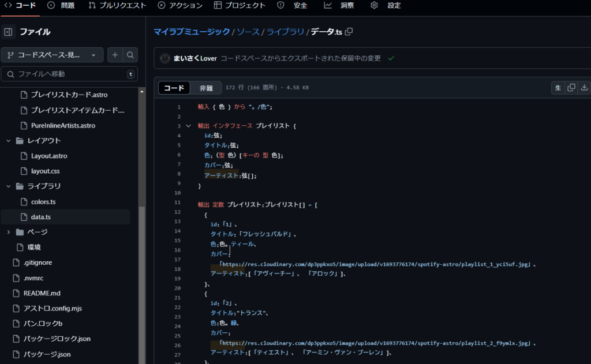The width and height of the screenshot is (591, 364).
Task: Click the file tree scrollbar up arrow
Action: click(x=142, y=92)
